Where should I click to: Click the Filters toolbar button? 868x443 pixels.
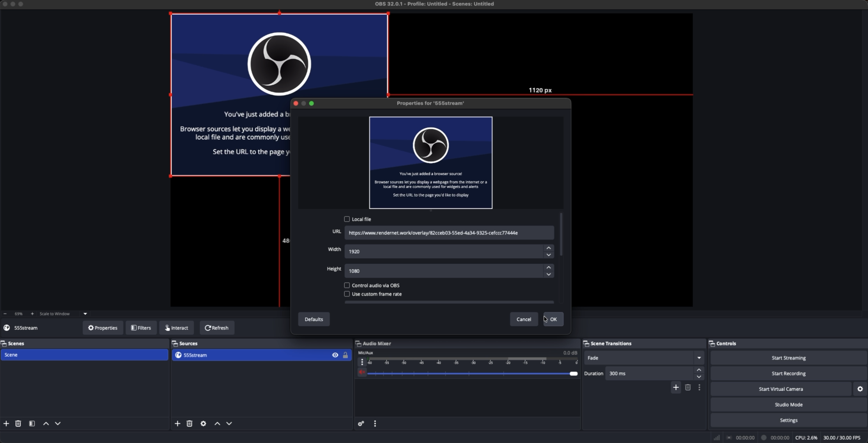pos(141,328)
